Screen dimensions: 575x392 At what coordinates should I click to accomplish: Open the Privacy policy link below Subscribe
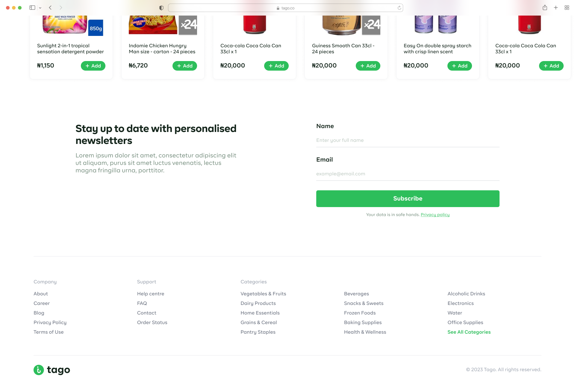pos(435,215)
